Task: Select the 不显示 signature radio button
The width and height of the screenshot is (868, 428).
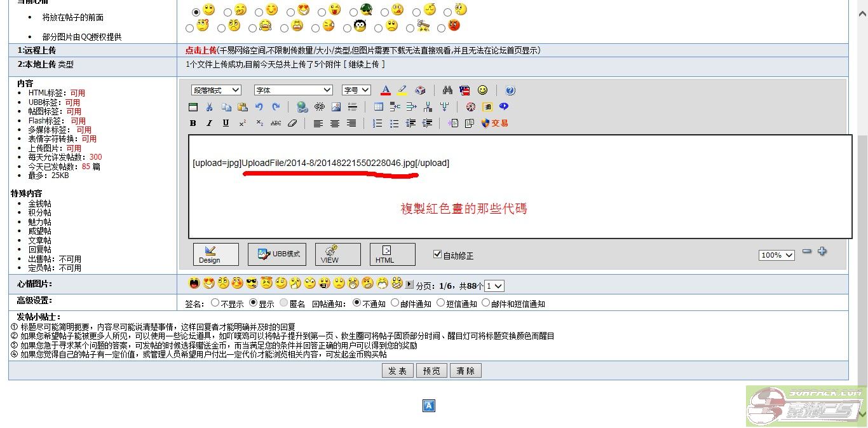Action: pyautogui.click(x=215, y=303)
